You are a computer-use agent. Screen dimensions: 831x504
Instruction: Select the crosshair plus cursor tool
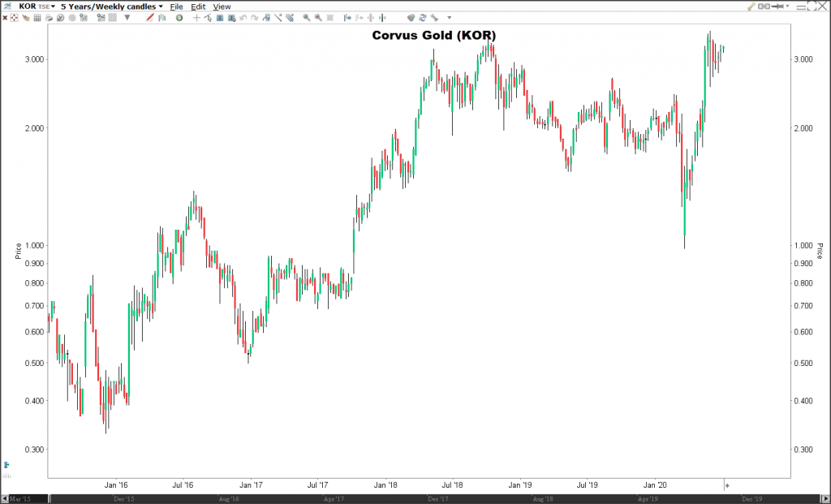196,18
